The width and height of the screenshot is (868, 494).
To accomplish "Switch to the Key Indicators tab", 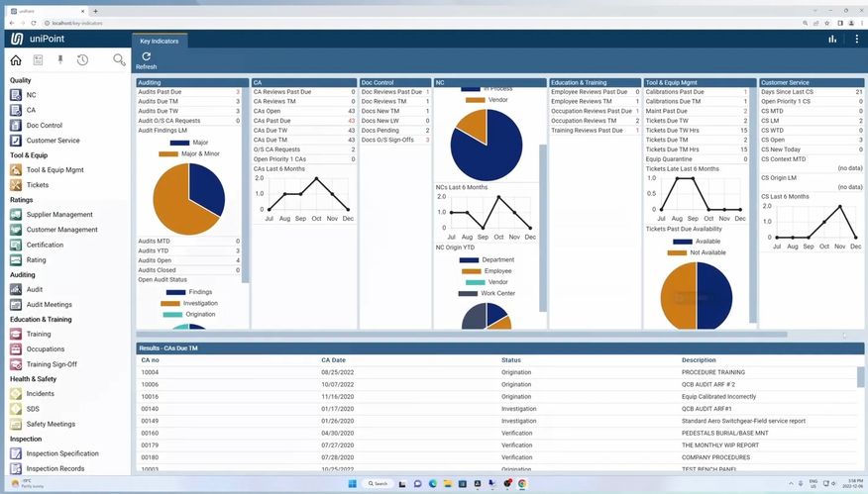I will tap(159, 42).
